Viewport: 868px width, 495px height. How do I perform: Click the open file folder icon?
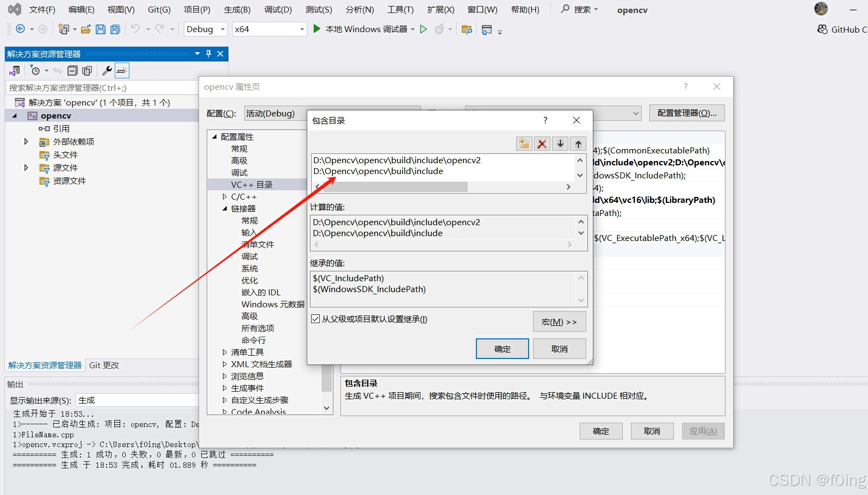[85, 29]
